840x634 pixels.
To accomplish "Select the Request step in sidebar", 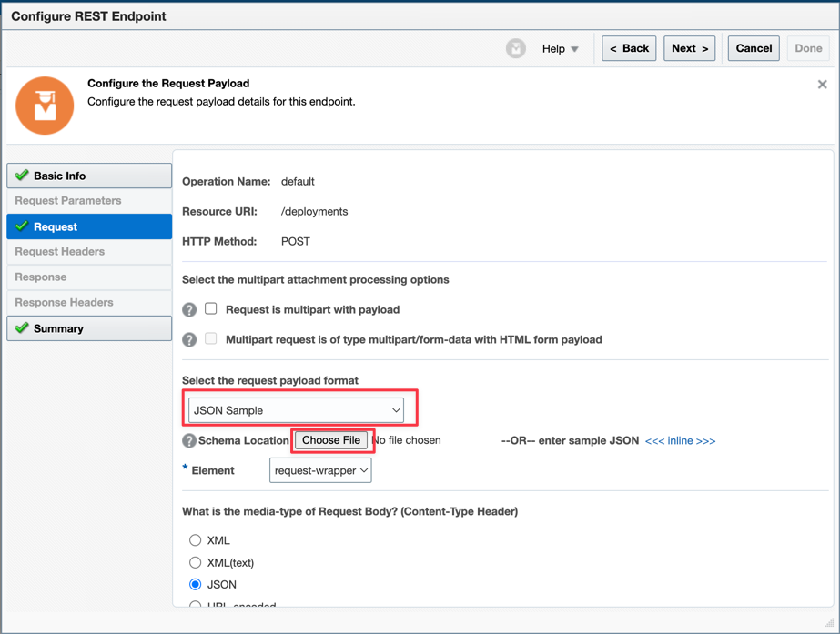I will pyautogui.click(x=89, y=226).
